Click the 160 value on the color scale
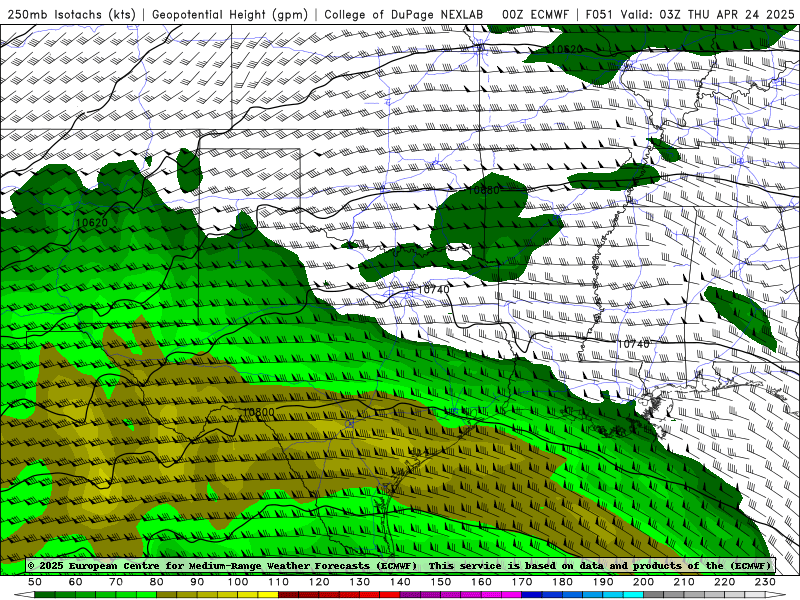Screen dimensions: 800x600 click(x=482, y=582)
